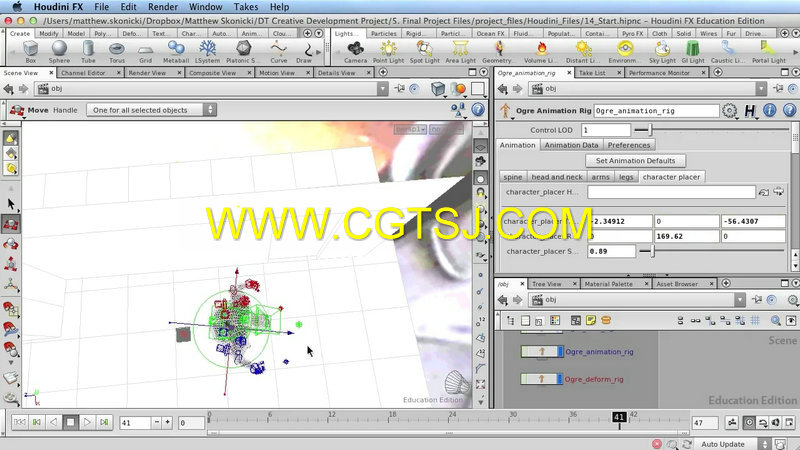
Task: Toggle pin on Scene View pane
Action: pyautogui.click(x=400, y=88)
